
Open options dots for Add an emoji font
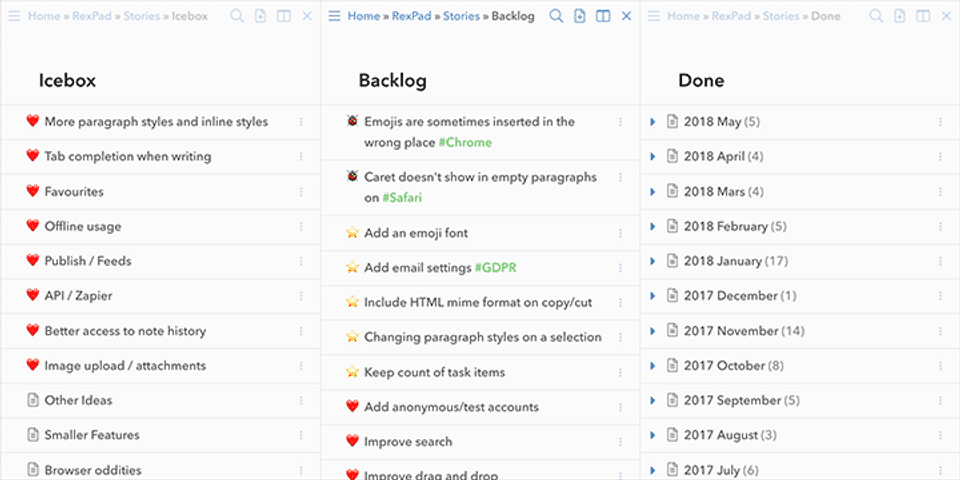click(x=620, y=233)
